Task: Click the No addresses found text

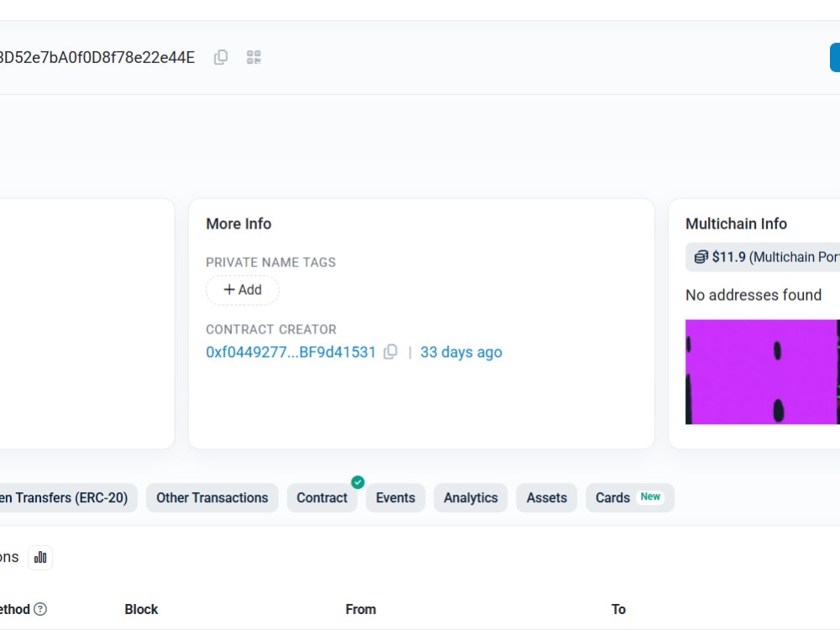Action: (x=753, y=295)
